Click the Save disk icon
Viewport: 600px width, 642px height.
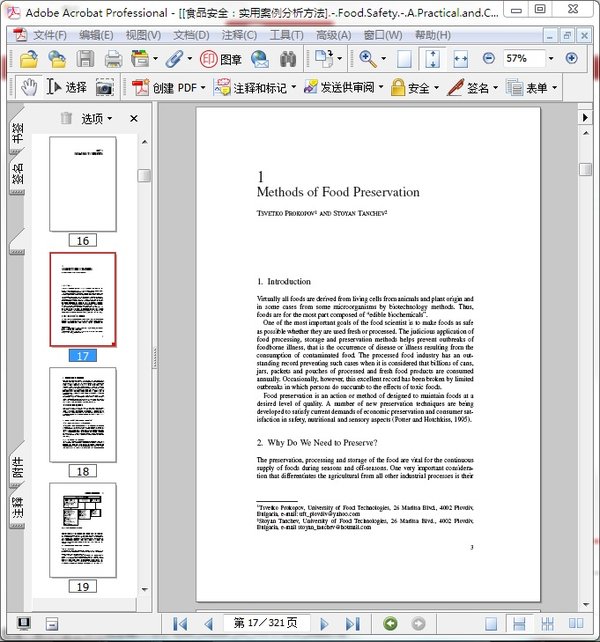[86, 59]
